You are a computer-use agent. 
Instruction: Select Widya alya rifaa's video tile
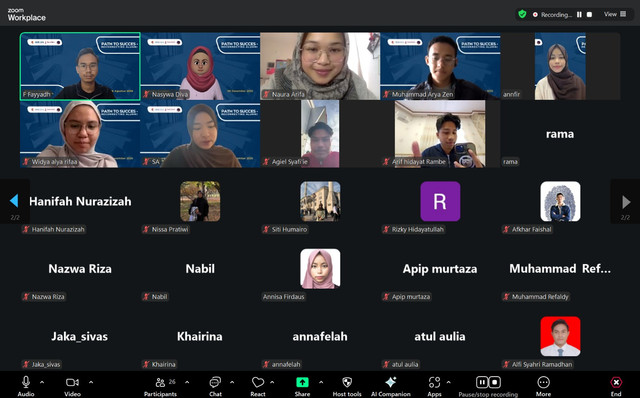[x=80, y=134]
